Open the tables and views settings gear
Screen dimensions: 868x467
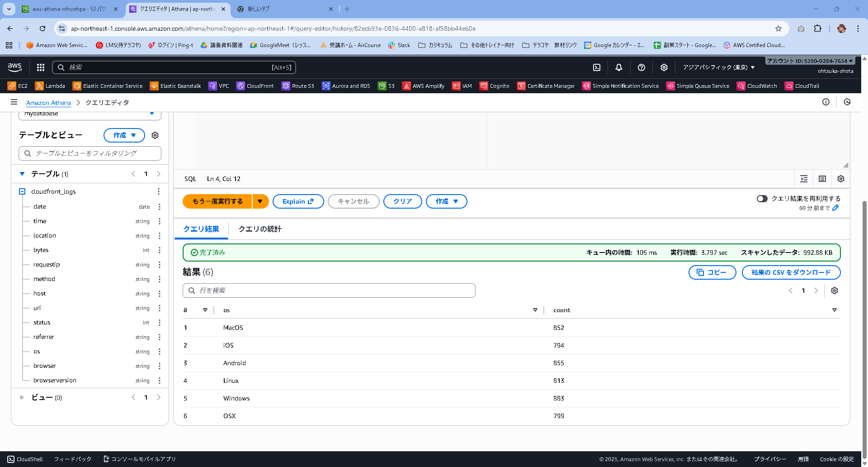pos(155,135)
